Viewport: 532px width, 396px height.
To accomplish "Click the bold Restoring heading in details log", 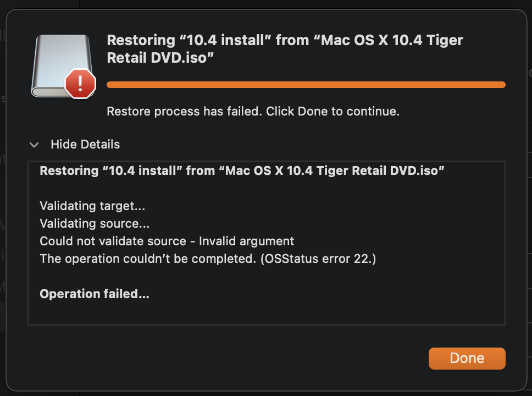I will tap(242, 170).
